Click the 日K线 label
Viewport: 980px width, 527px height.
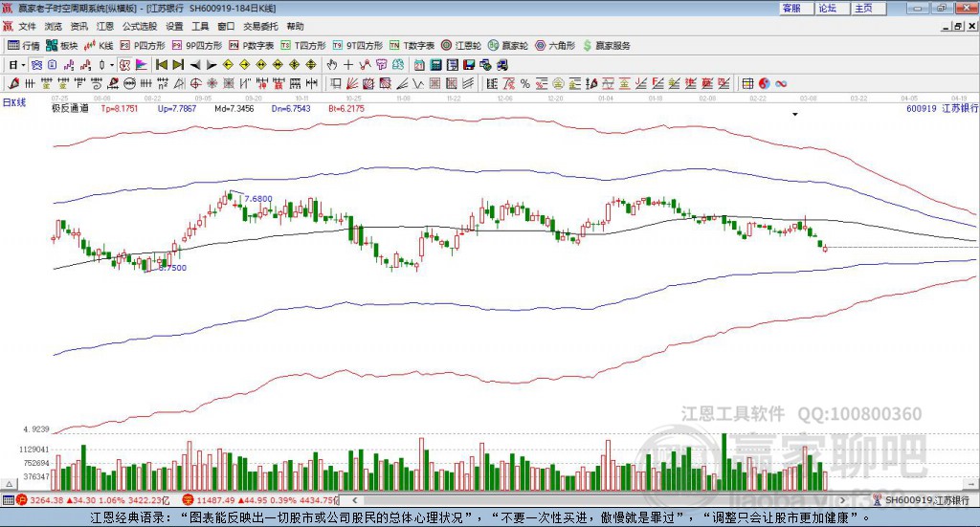point(13,102)
